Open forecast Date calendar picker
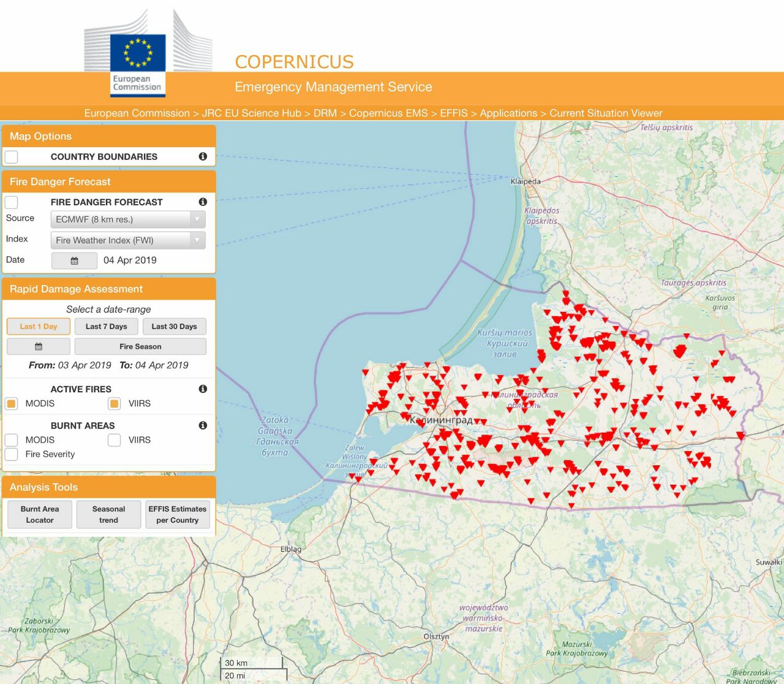Viewport: 784px width, 684px height. [74, 260]
